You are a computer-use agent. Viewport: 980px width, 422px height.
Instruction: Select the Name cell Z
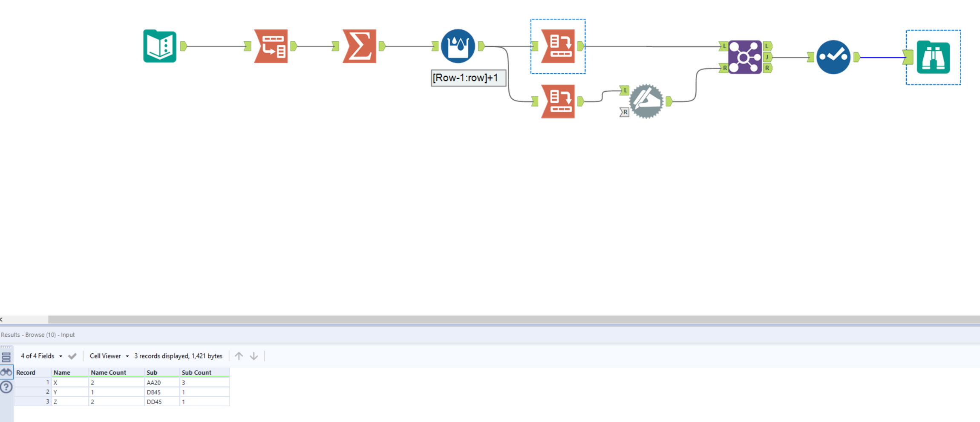point(70,402)
